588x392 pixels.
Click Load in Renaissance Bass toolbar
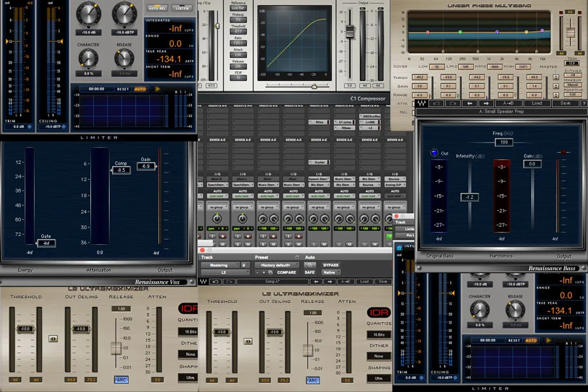(536, 103)
